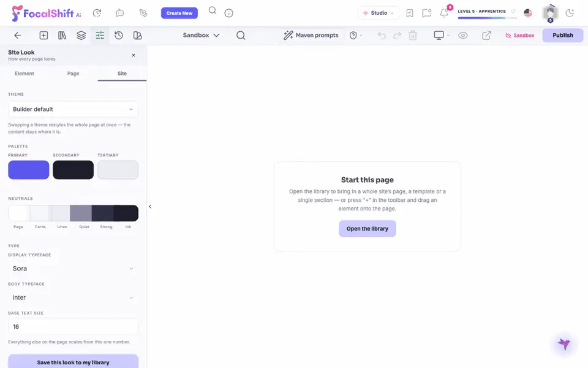The width and height of the screenshot is (588, 368).
Task: Click the base text size field
Action: (x=73, y=327)
